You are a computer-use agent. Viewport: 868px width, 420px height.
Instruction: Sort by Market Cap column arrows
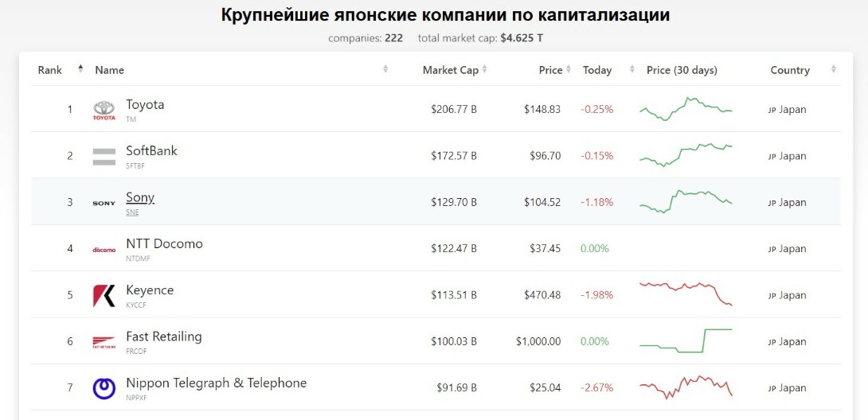pyautogui.click(x=484, y=69)
